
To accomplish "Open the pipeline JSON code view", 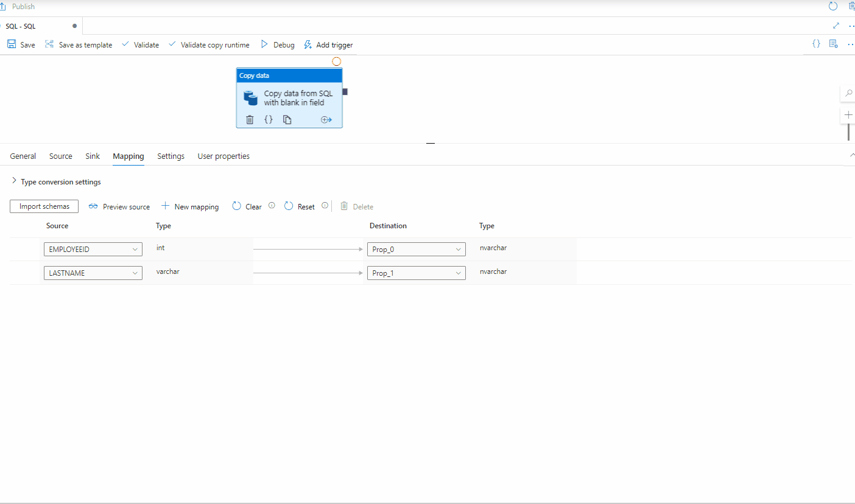I will point(816,44).
